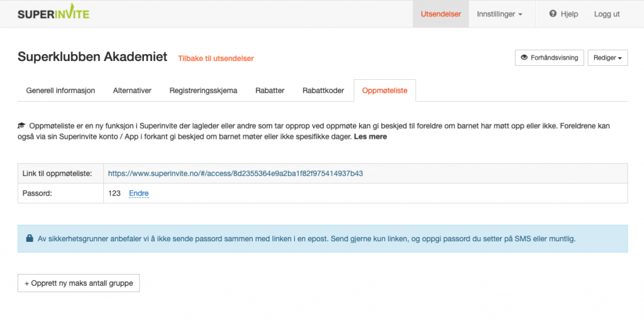This screenshot has width=644, height=328.
Task: Open Hjelp with the question mark icon
Action: pyautogui.click(x=563, y=14)
